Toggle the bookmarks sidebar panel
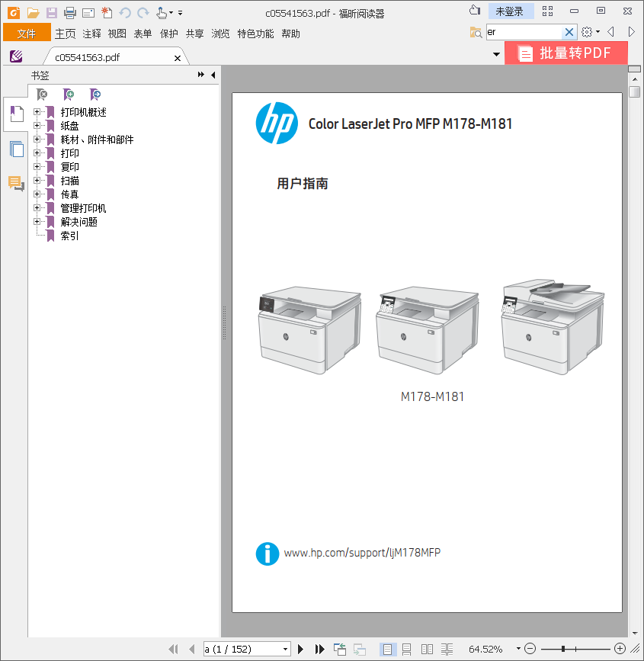The image size is (644, 661). (17, 114)
